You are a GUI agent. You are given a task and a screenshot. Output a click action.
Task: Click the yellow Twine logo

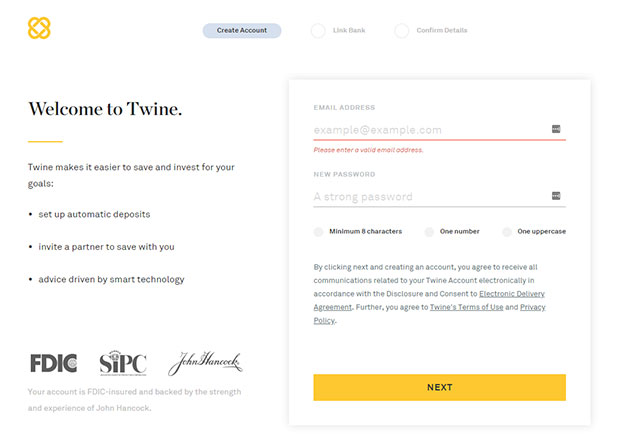pos(39,28)
